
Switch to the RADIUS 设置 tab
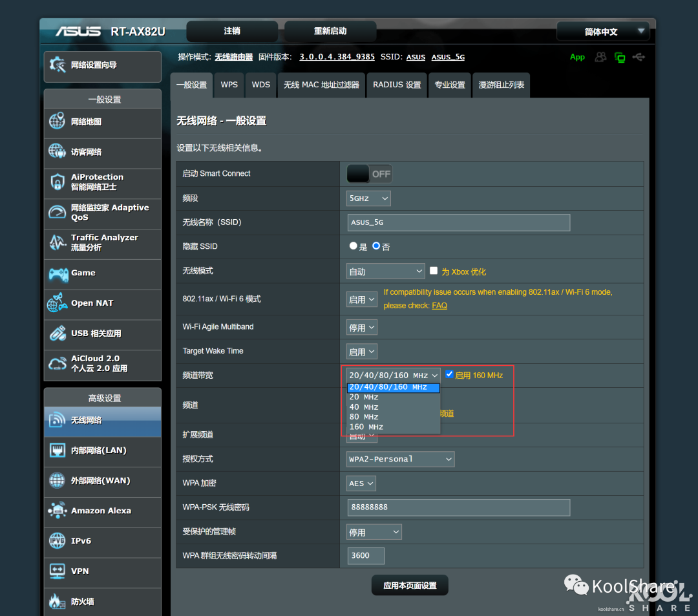click(x=397, y=85)
